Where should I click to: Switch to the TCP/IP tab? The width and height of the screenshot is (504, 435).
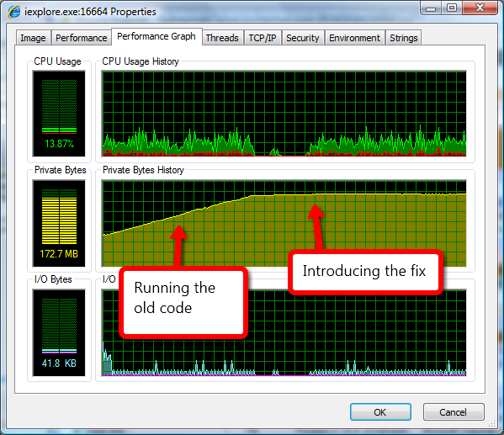tap(263, 38)
